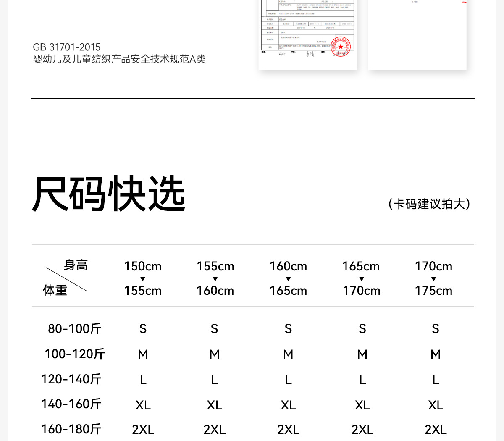This screenshot has height=441, width=504.
Task: Click the GB 31701-2015 standard text
Action: coord(67,47)
